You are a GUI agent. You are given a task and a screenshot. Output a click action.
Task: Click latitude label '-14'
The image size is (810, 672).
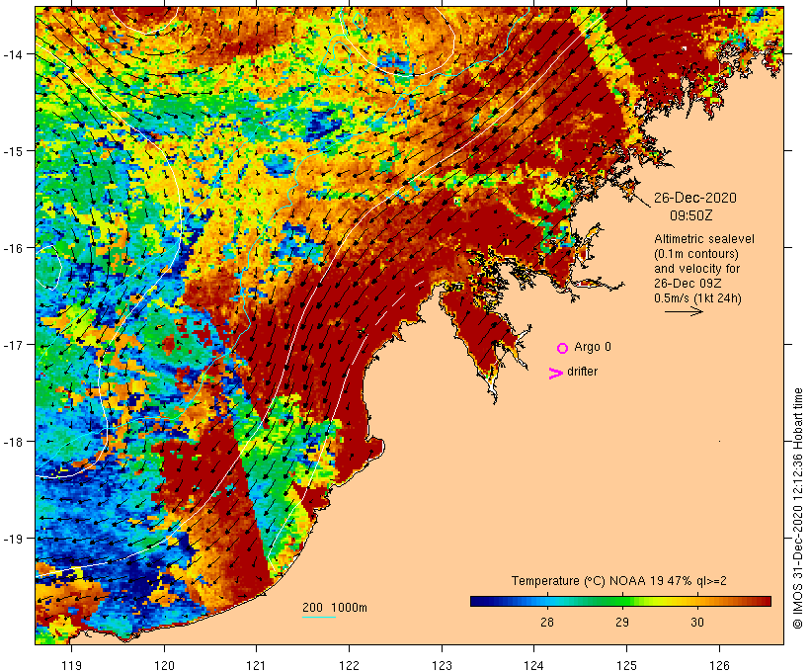pyautogui.click(x=13, y=53)
